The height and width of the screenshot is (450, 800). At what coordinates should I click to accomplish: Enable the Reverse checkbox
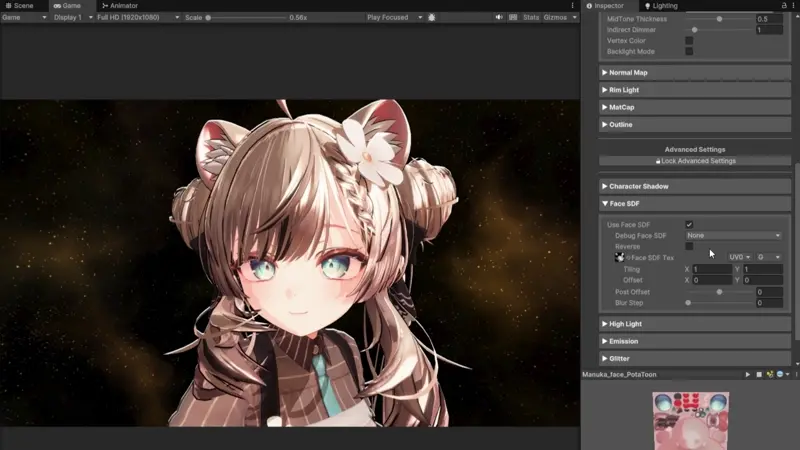[689, 246]
